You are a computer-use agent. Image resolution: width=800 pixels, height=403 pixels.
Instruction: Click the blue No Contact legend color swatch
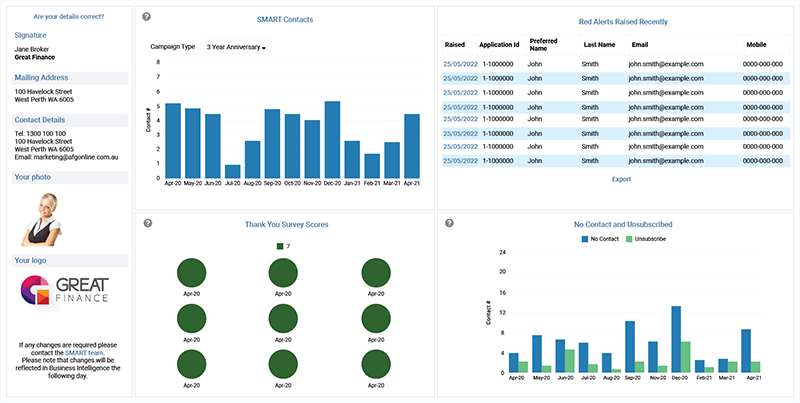(x=586, y=239)
